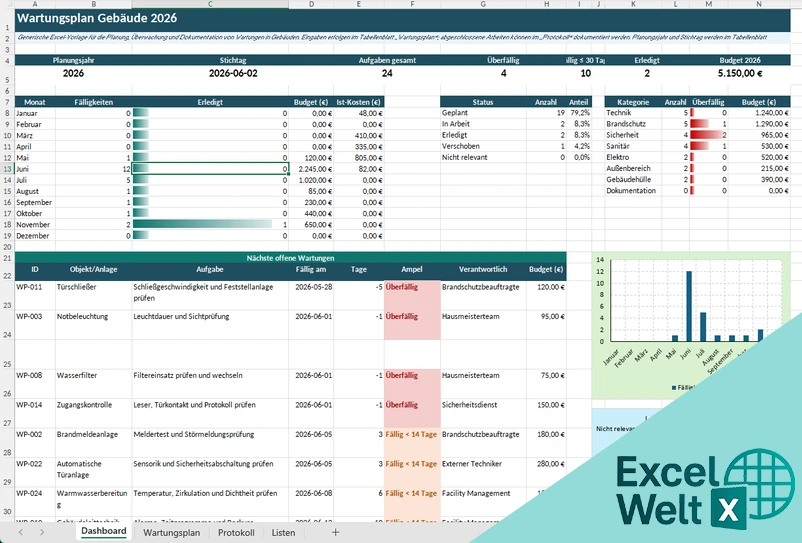Select ID cell WP-003
Viewport: 802px width, 543px height.
tap(35, 325)
